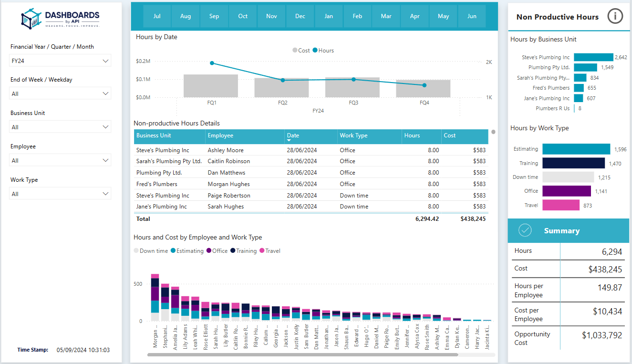Switch to the Feb month tab

(357, 16)
